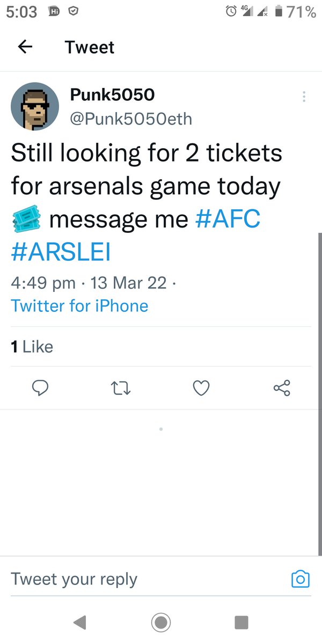The image size is (322, 644).
Task: Tap the Twitter for iPhone link
Action: pyautogui.click(x=79, y=306)
